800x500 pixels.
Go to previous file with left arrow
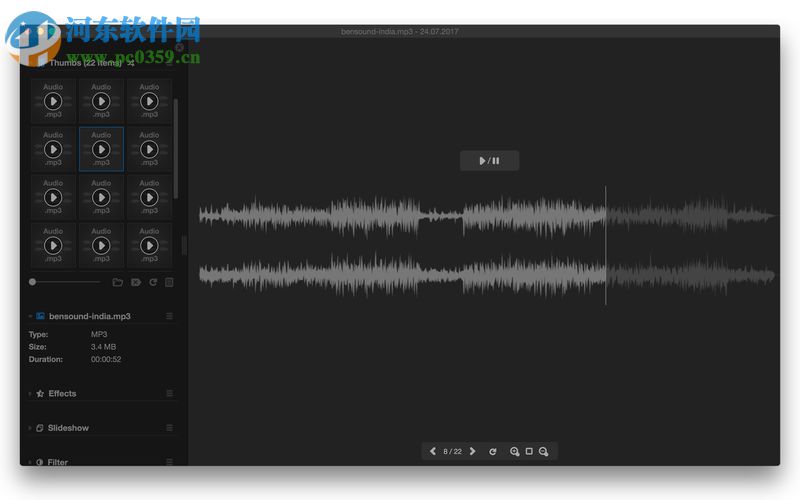click(433, 451)
